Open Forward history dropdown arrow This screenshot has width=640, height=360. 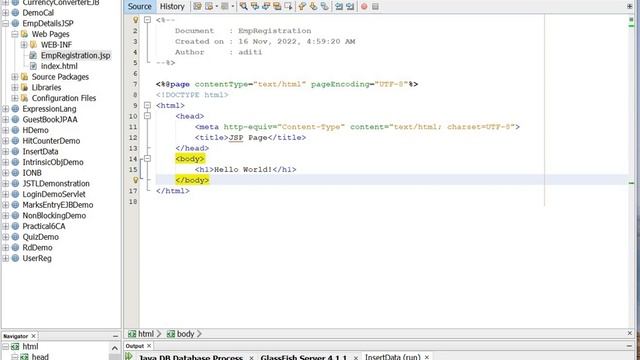[x=233, y=7]
